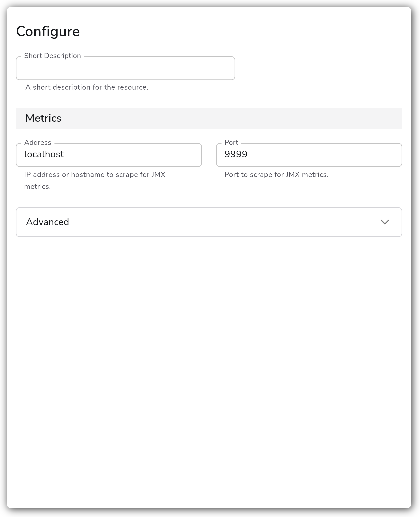Click the Metrics section header
Viewport: 420px width, 517px height.
[x=209, y=118]
